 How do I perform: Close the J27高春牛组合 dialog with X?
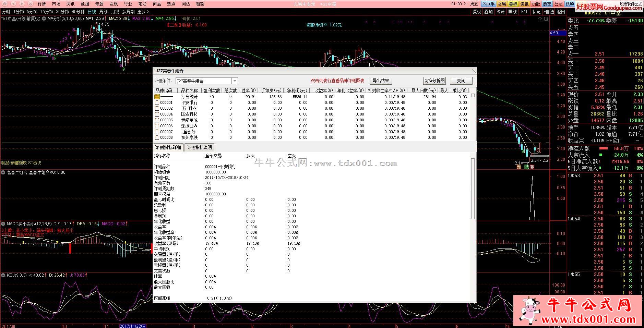(474, 71)
